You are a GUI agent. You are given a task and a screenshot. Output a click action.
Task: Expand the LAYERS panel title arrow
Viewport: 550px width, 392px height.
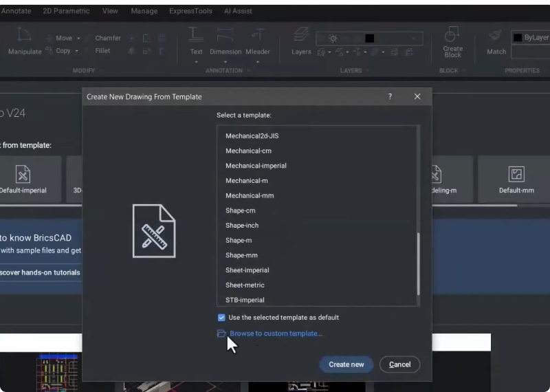pos(368,71)
